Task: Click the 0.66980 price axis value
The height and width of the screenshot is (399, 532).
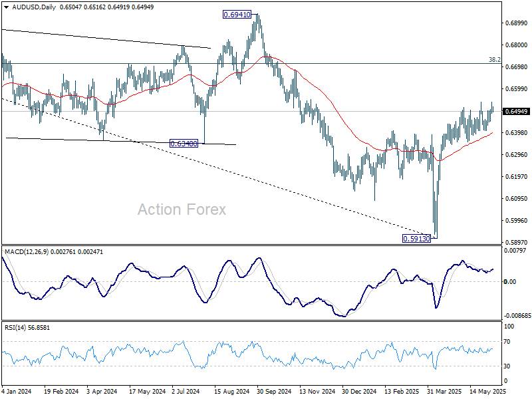Action: click(x=517, y=67)
